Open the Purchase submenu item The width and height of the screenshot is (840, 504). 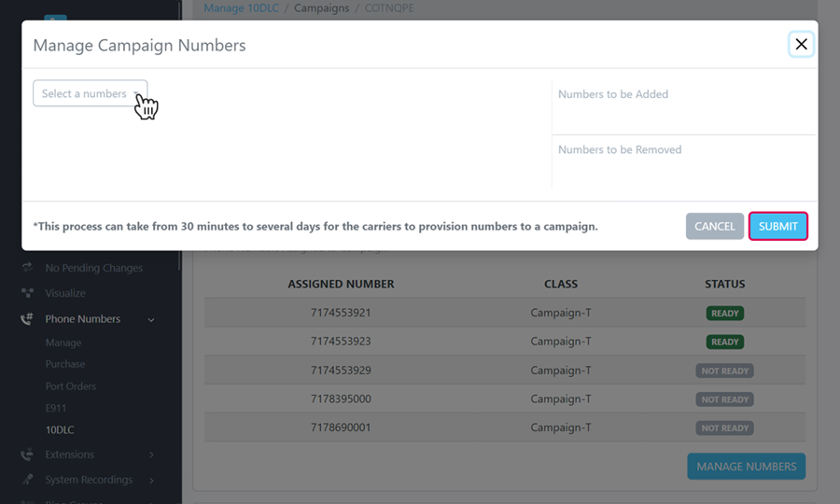(x=65, y=364)
